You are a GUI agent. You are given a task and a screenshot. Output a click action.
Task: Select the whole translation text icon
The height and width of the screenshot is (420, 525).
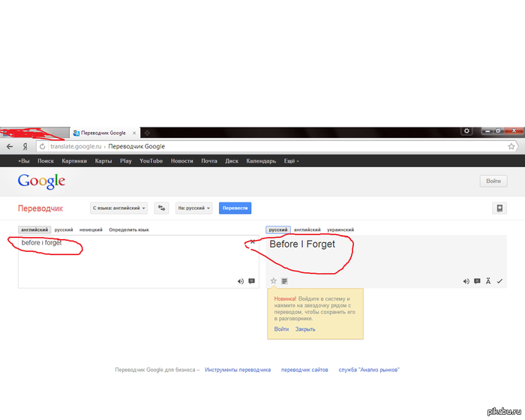pos(284,280)
